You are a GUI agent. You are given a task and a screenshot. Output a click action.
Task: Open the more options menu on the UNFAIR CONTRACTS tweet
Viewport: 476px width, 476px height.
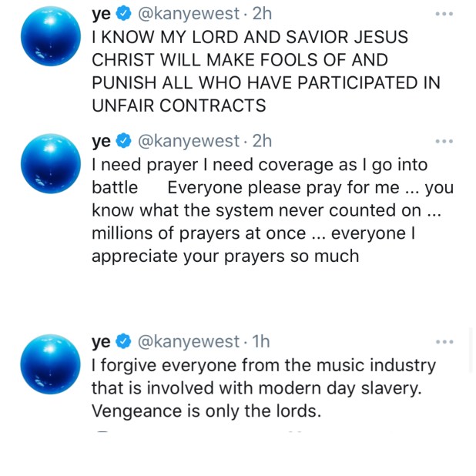pos(444,14)
